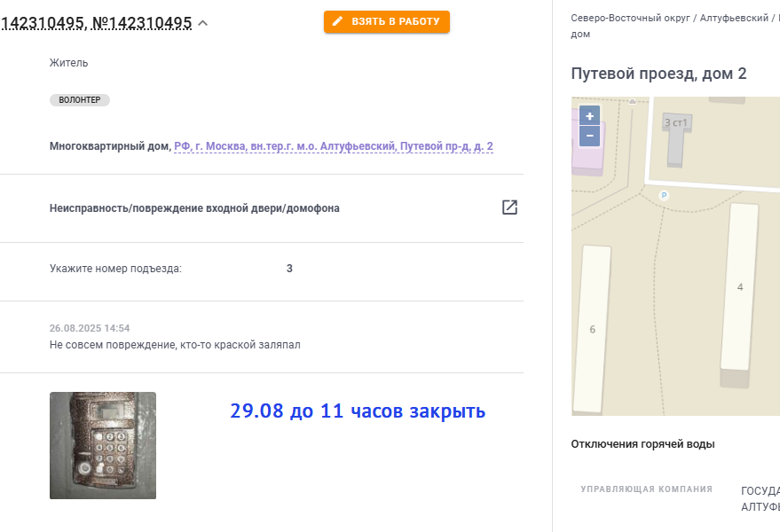
Task: Zoom in the map with plus button
Action: [x=589, y=116]
